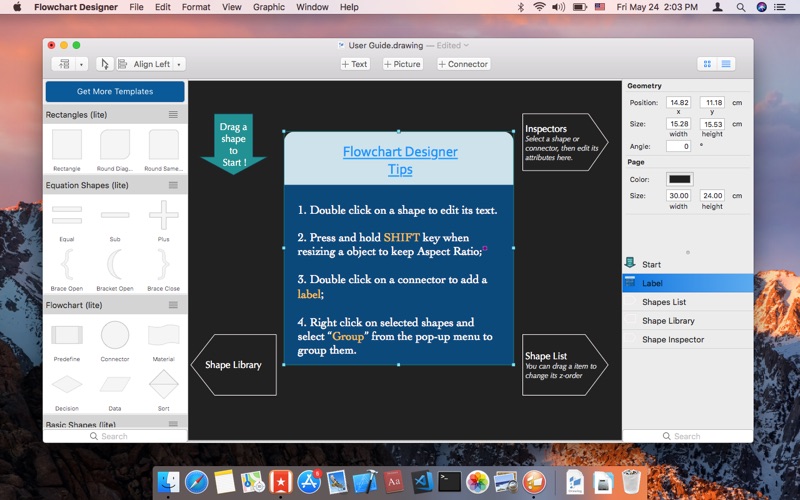Open Xcode from the Dock

(x=365, y=482)
